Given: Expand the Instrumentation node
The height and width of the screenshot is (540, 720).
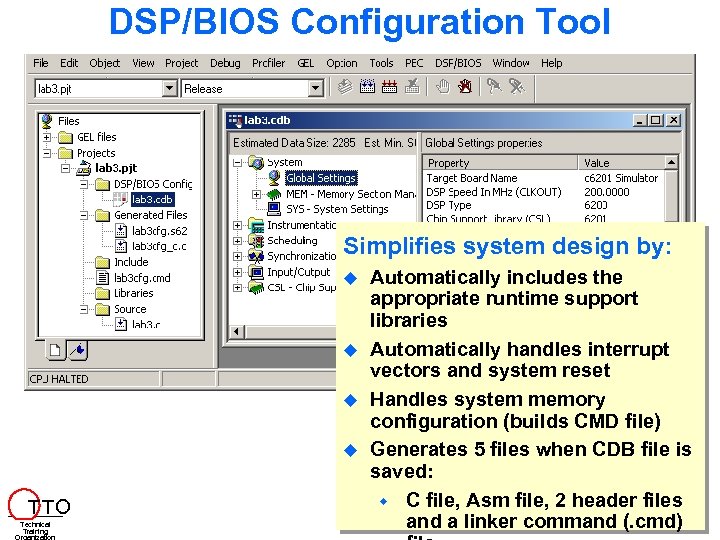Looking at the screenshot, I should 237,225.
